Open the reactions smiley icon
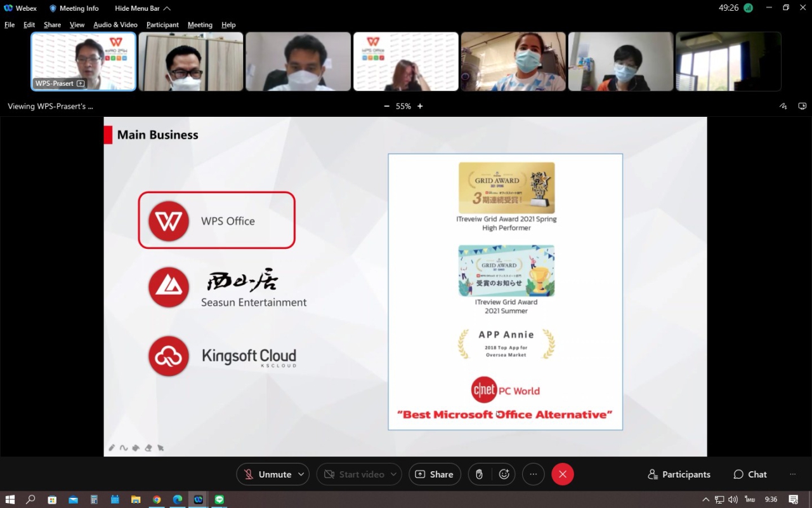The image size is (812, 508). click(504, 474)
